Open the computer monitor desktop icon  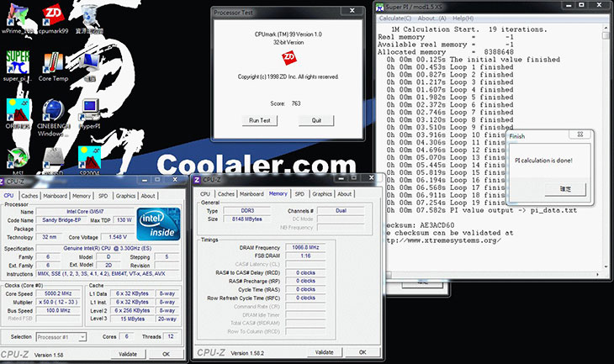coord(90,66)
